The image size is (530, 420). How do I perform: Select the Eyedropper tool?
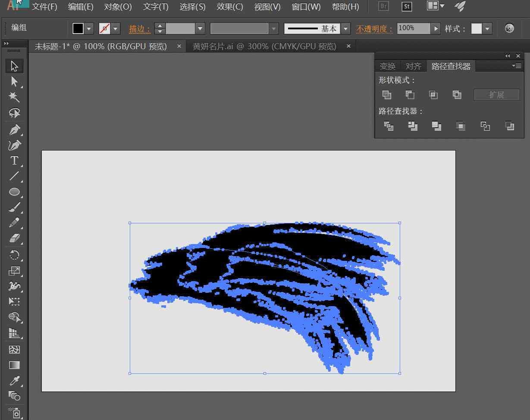coord(14,381)
